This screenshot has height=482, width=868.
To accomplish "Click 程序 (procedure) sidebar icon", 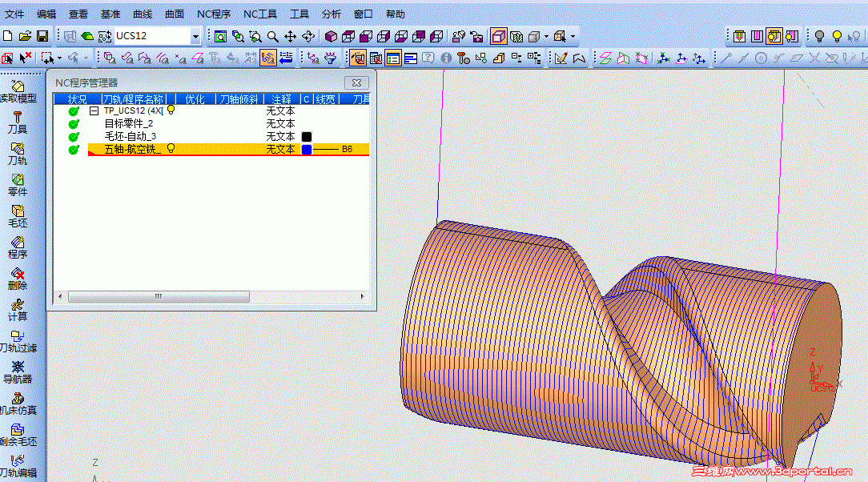I will 18,247.
